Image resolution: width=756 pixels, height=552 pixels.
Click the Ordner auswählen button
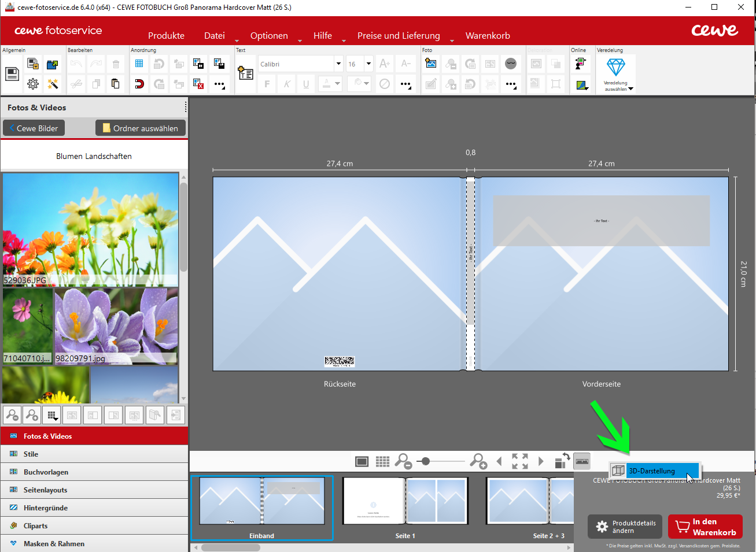[x=141, y=128]
